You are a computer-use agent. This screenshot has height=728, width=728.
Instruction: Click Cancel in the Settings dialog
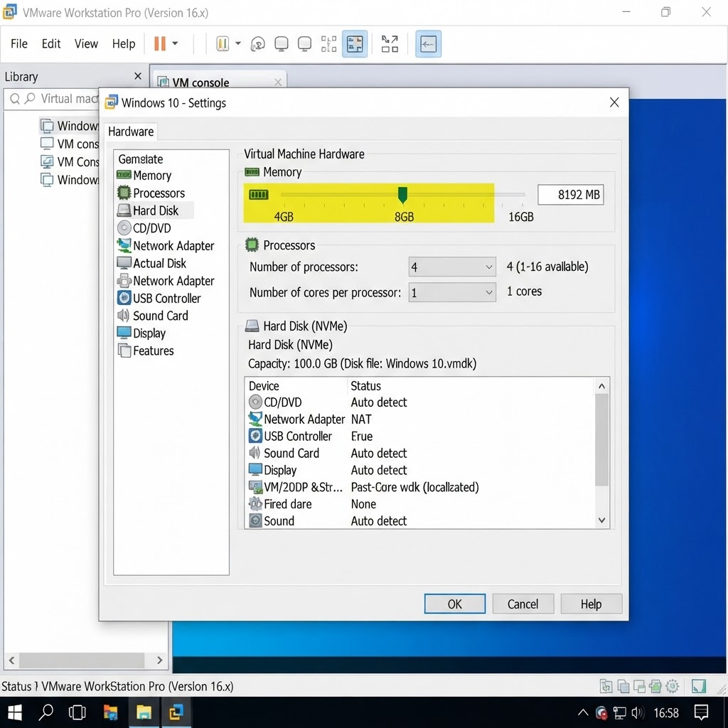coord(523,604)
